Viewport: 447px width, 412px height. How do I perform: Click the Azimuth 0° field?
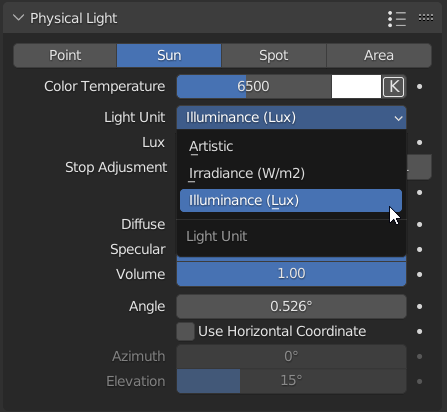[x=291, y=356]
